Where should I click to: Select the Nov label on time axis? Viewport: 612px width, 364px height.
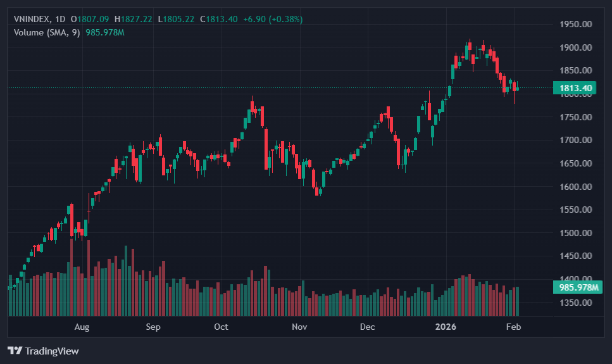click(x=299, y=327)
